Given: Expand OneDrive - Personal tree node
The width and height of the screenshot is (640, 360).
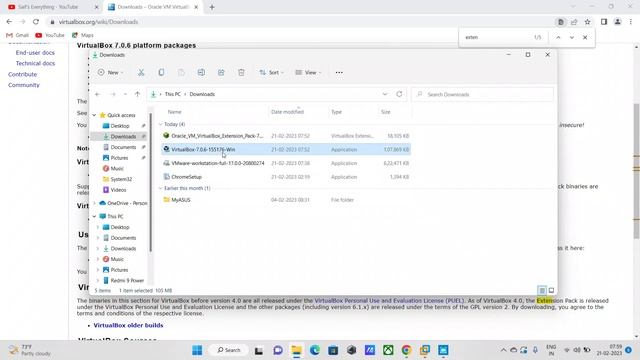Looking at the screenshot, I should coord(94,203).
